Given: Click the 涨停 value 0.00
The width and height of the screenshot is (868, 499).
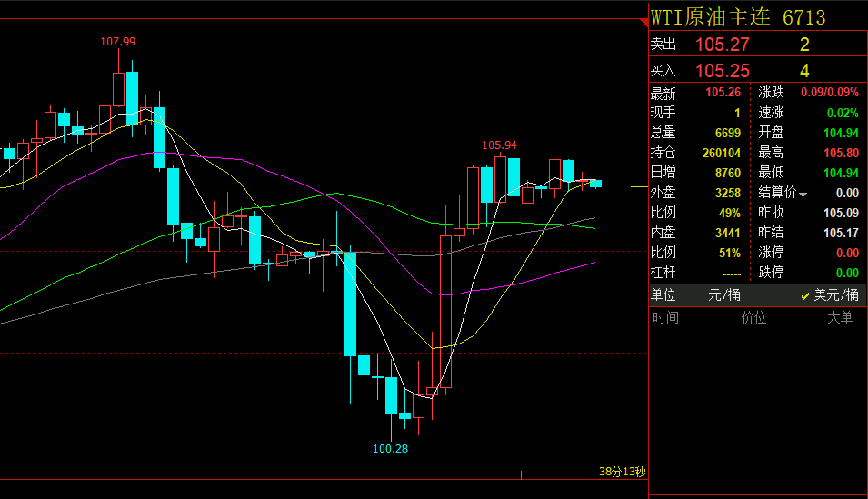Looking at the screenshot, I should pos(847,253).
